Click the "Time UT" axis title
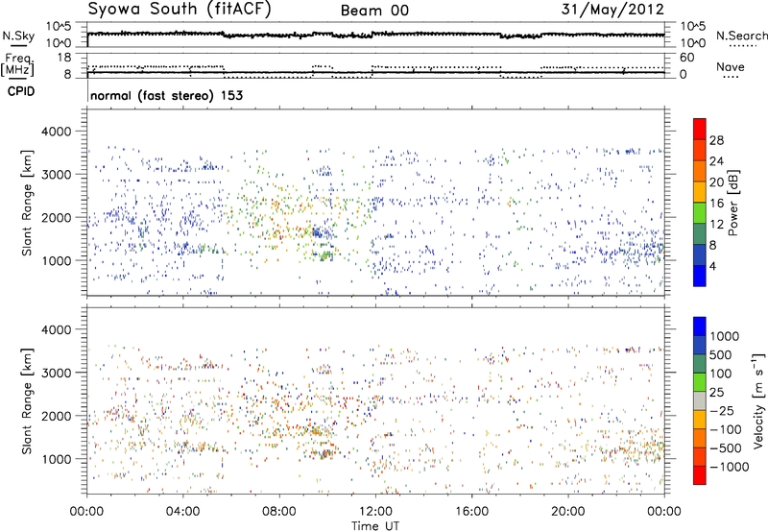The image size is (768, 532). [x=375, y=526]
